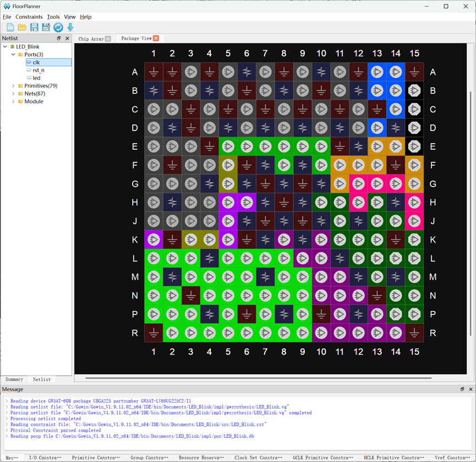Open the I/O Constraints tab
The height and width of the screenshot is (462, 476).
coord(45,458)
